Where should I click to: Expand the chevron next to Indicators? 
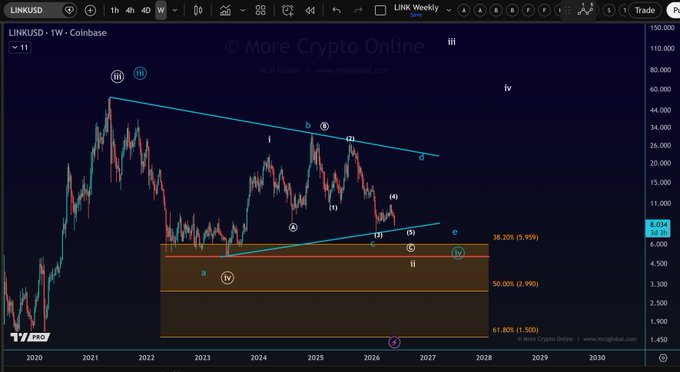(242, 10)
